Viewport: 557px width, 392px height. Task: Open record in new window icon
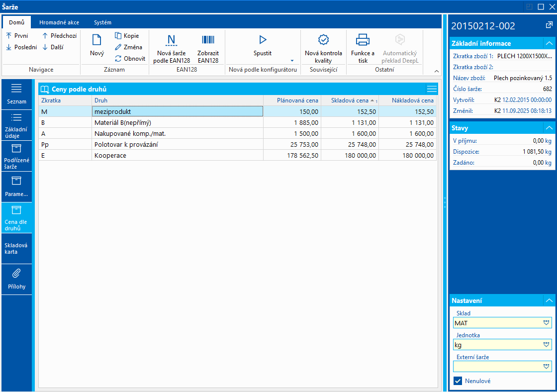(x=549, y=25)
